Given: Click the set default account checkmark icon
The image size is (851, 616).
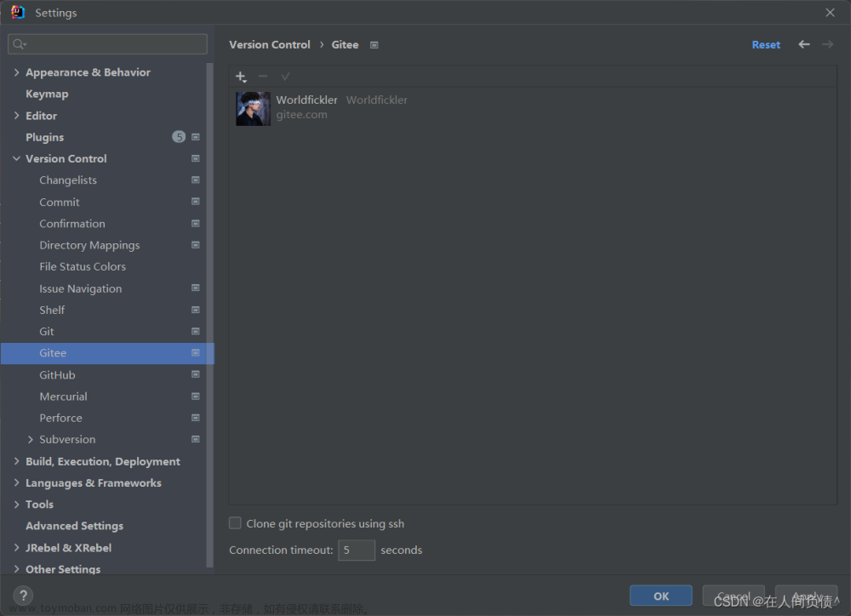Looking at the screenshot, I should [285, 76].
